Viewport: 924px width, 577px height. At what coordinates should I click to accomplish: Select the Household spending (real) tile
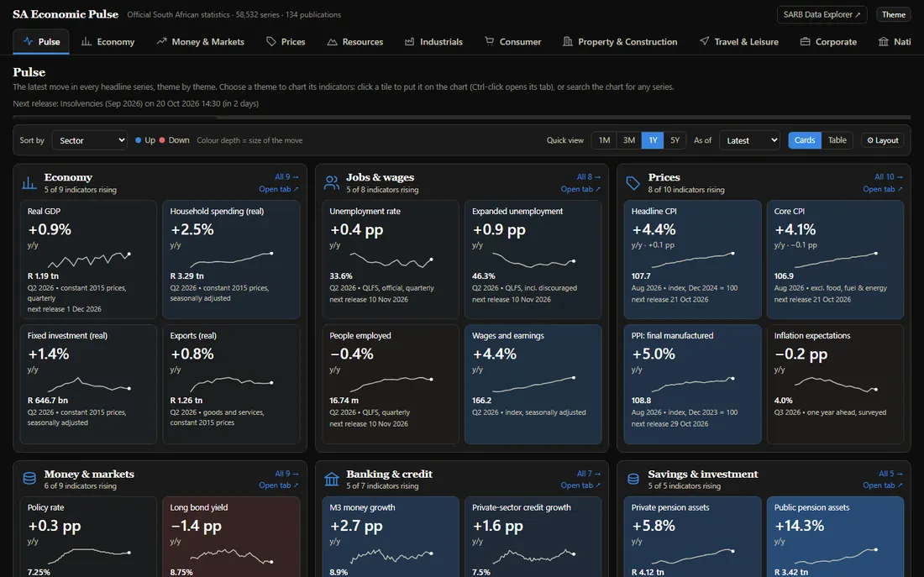tap(231, 260)
